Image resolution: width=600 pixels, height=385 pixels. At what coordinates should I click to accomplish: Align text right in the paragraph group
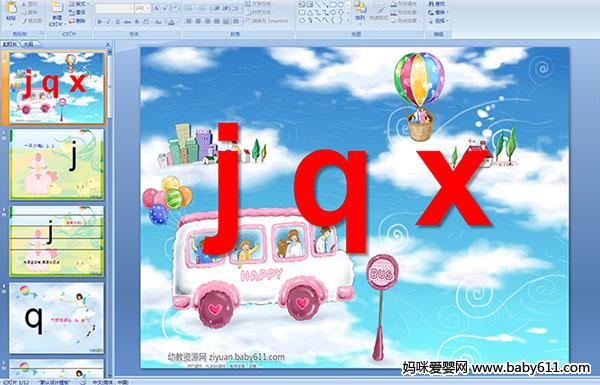coord(207,21)
